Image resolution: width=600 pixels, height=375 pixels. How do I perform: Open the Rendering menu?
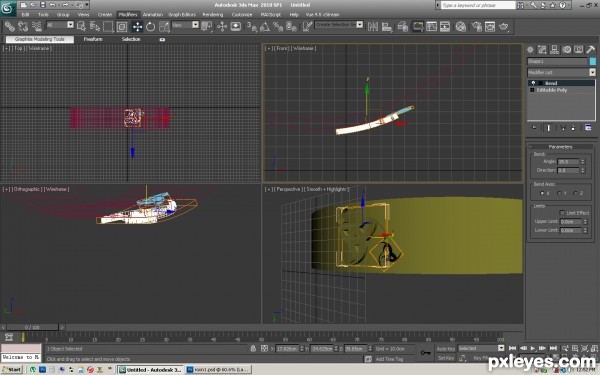(x=213, y=15)
